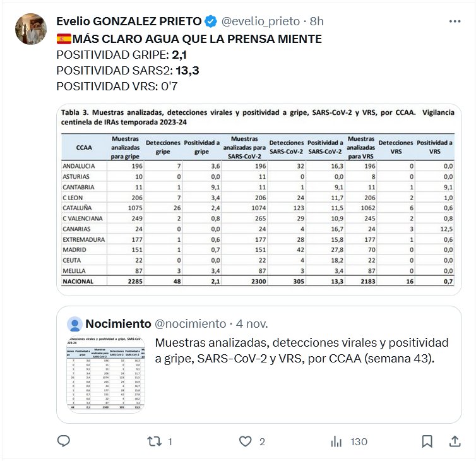This screenshot has height=461, width=476.
Task: Click the tweet text MÁS CLARO AGUA
Action: (x=197, y=39)
